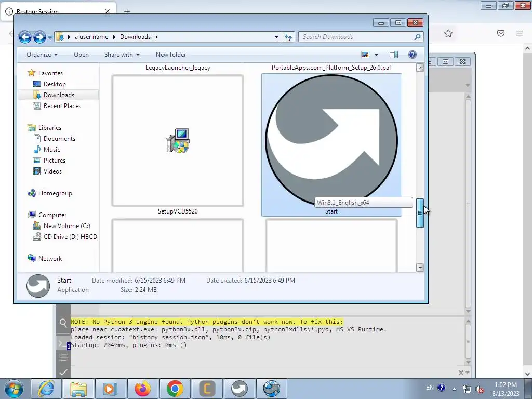The image size is (532, 399).
Task: Select the Start application thumbnail
Action: click(x=331, y=140)
